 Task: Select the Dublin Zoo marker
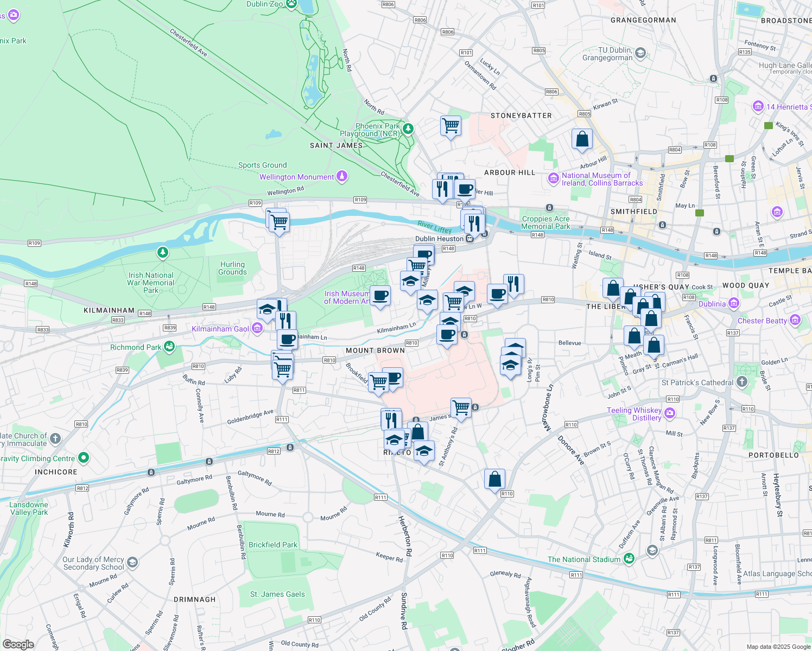[290, 4]
